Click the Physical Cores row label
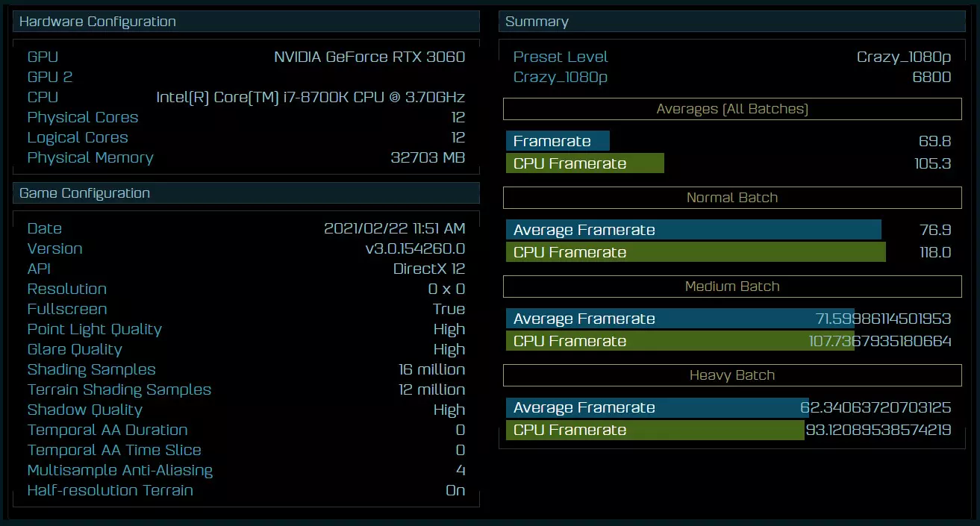This screenshot has height=526, width=980. click(x=83, y=118)
